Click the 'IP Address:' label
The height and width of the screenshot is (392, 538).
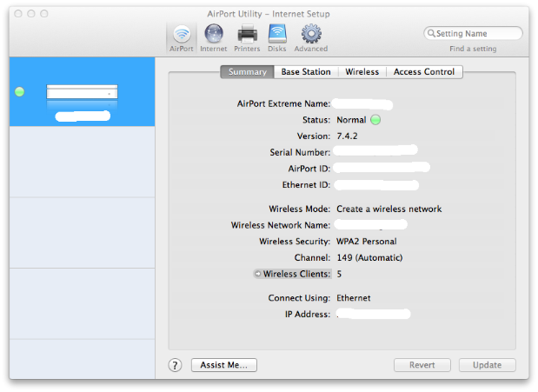(308, 314)
